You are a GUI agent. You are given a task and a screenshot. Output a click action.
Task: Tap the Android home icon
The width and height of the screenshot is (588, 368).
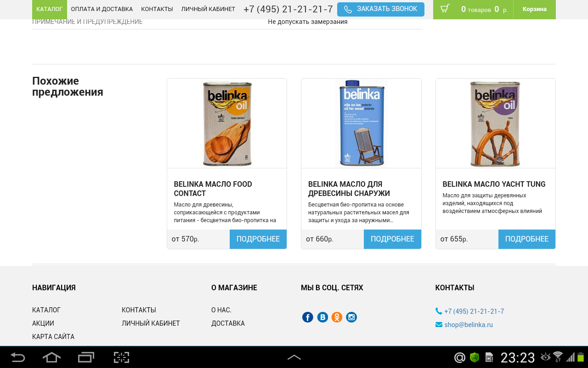point(51,357)
